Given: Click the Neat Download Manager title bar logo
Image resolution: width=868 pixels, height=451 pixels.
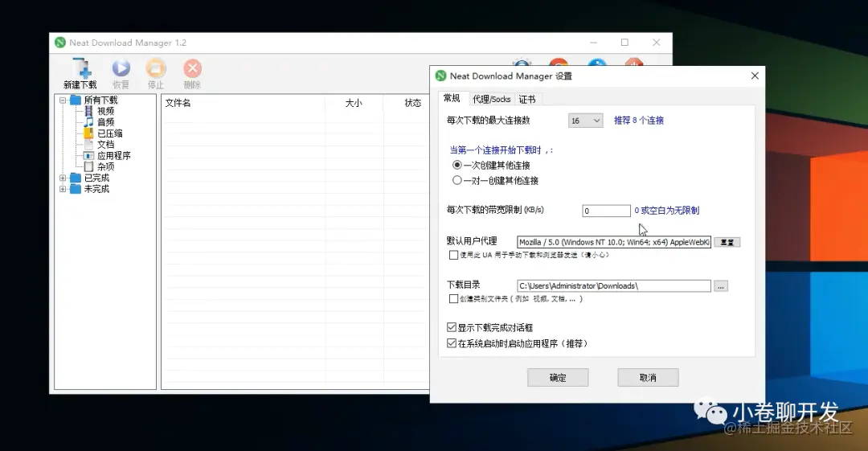Looking at the screenshot, I should [x=60, y=43].
